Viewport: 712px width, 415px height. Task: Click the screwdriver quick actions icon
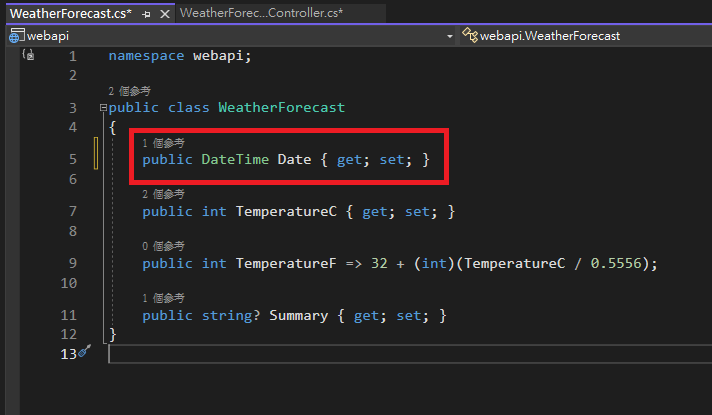coord(85,352)
